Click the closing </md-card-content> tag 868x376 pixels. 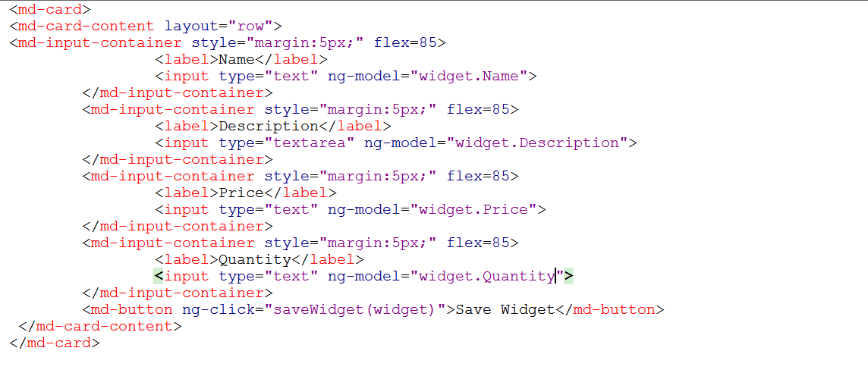(x=99, y=326)
